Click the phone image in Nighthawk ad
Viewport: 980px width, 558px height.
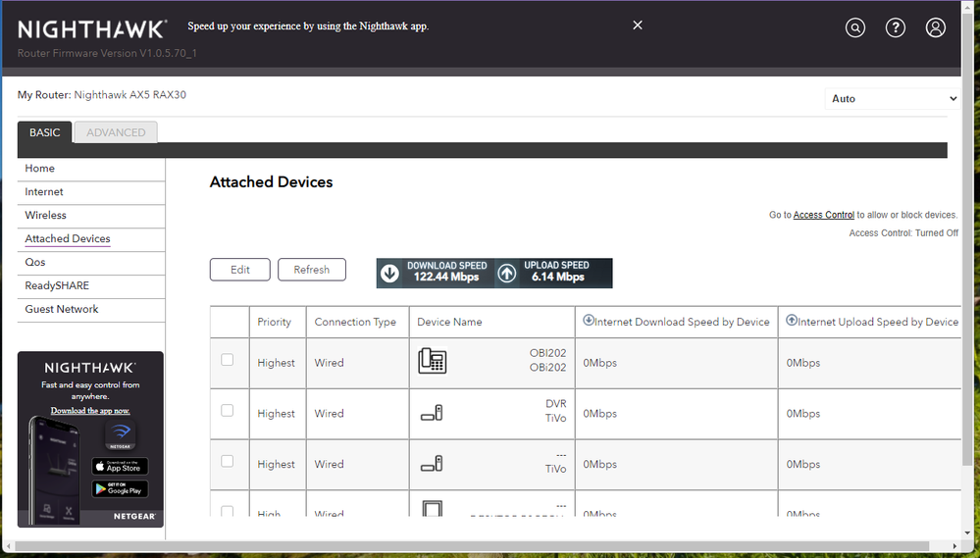pyautogui.click(x=54, y=470)
